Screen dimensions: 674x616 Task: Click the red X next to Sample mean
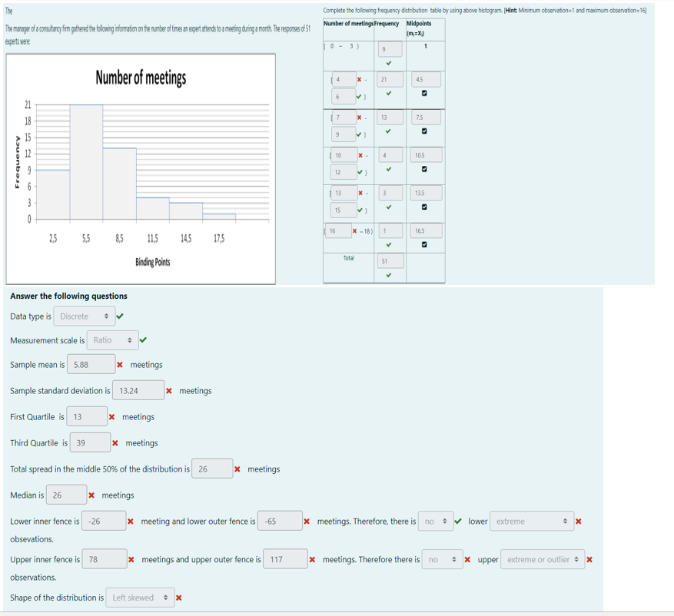[x=120, y=365]
